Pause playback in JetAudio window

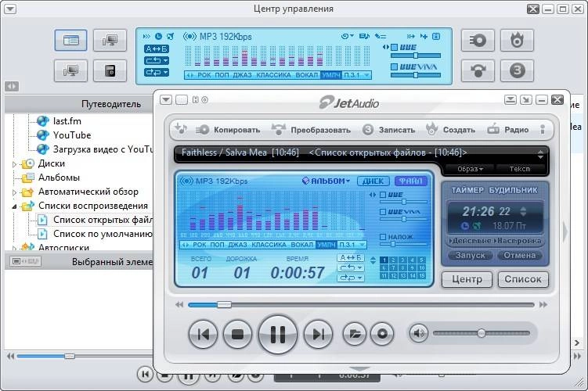(x=277, y=334)
